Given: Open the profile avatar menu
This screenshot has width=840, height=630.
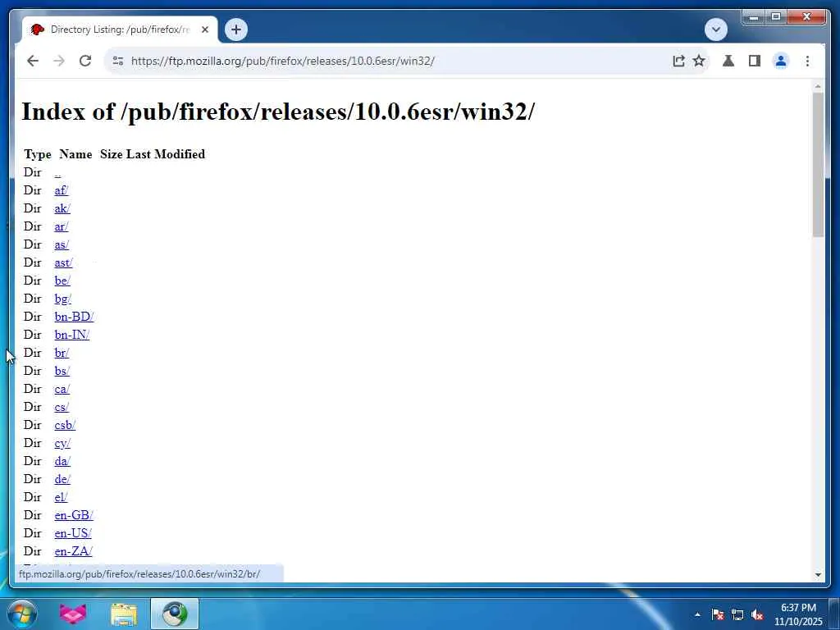Looking at the screenshot, I should (x=781, y=61).
